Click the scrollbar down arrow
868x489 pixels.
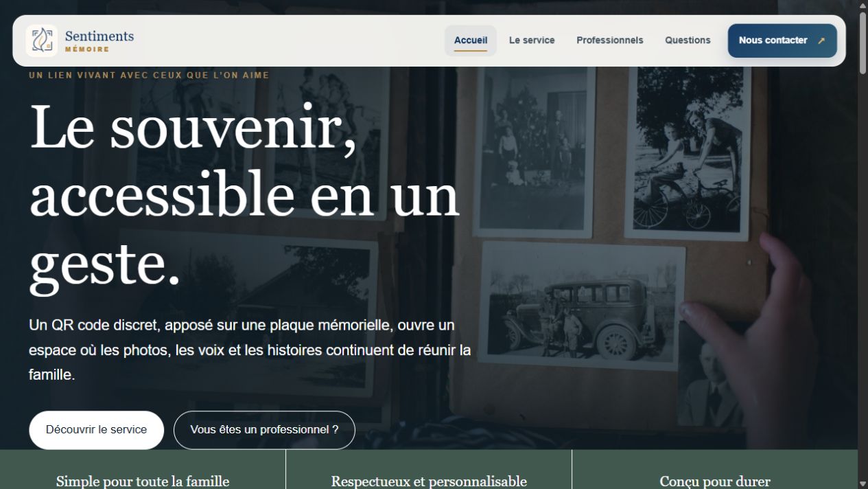pos(863,484)
